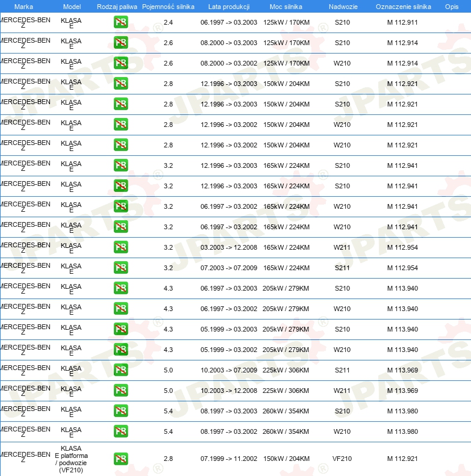The height and width of the screenshot is (476, 471).
Task: Click the Moc silnika column header
Action: (x=286, y=6)
